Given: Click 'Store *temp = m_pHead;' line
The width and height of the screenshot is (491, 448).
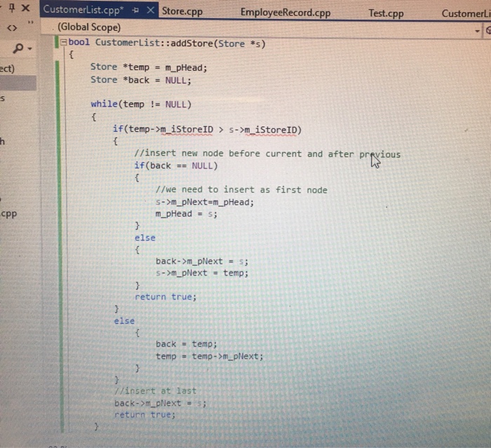Looking at the screenshot, I should pos(149,67).
